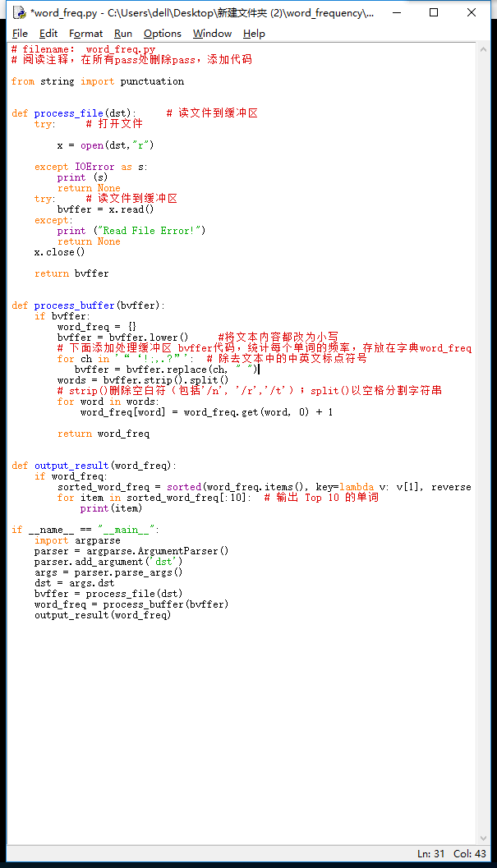Click the 'bvffer = x.read()' line

pos(105,209)
